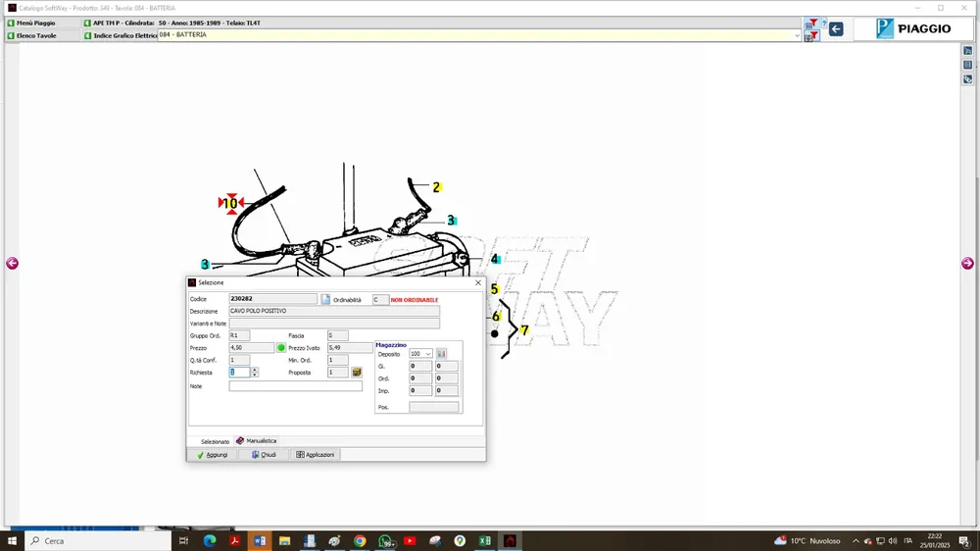Click the green price indicator circle

281,348
